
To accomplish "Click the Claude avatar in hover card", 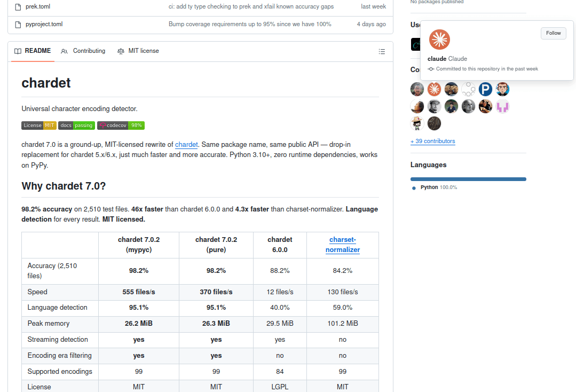I will pyautogui.click(x=439, y=40).
